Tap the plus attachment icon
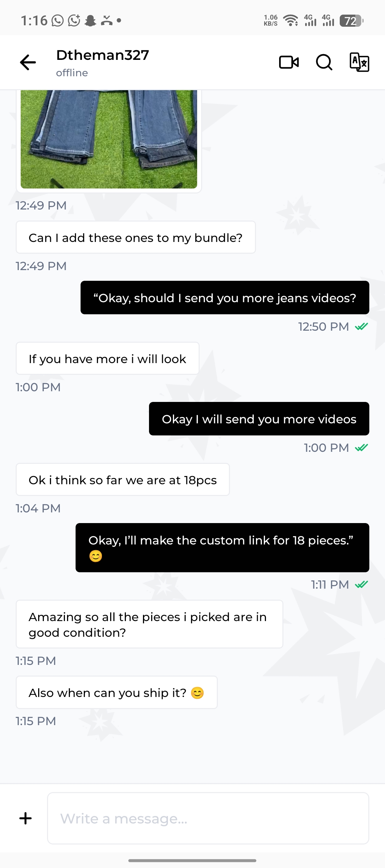The height and width of the screenshot is (868, 385). click(x=25, y=818)
